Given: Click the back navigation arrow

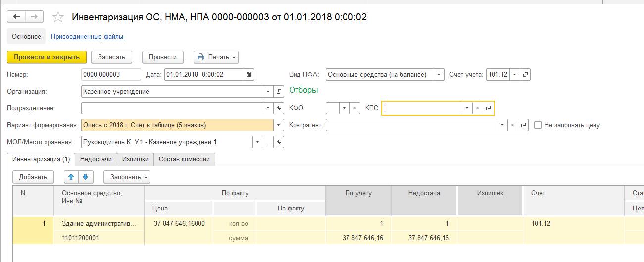Looking at the screenshot, I should pyautogui.click(x=16, y=17).
